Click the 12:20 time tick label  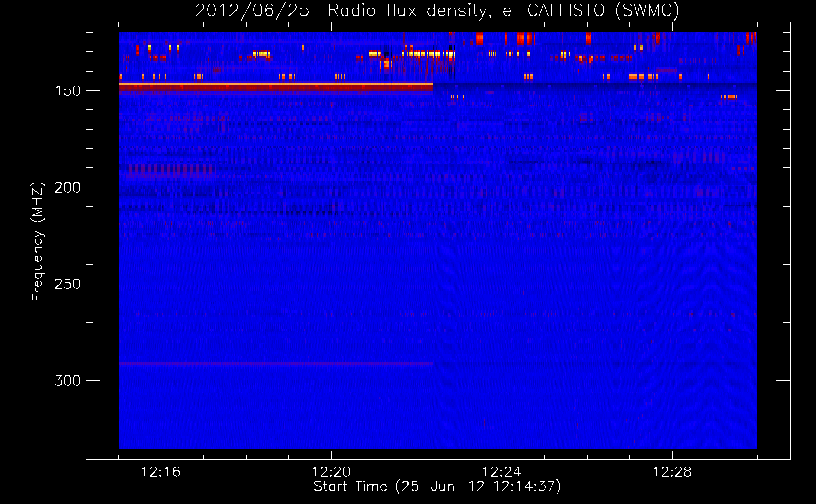[x=331, y=472]
